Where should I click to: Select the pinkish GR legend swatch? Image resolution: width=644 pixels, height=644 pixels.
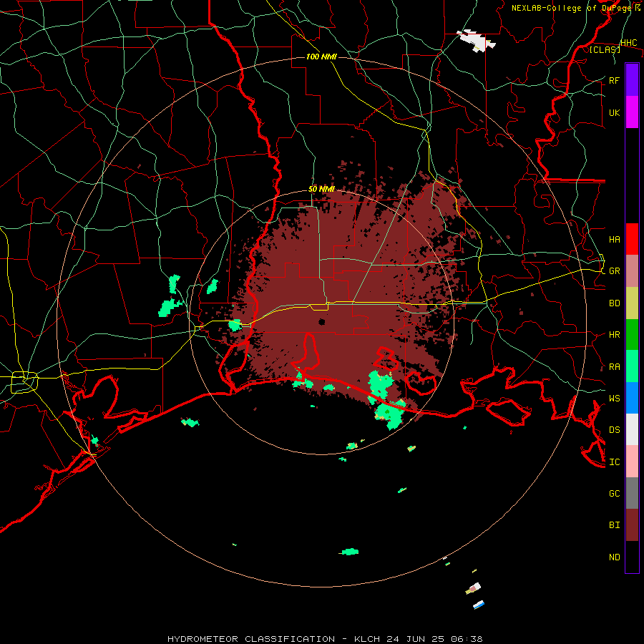point(632,271)
